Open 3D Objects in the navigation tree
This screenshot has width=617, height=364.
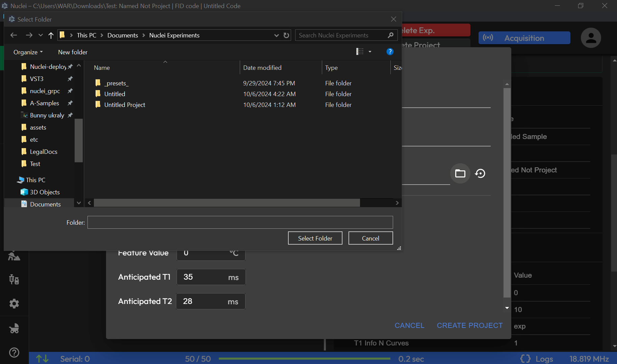pyautogui.click(x=45, y=192)
